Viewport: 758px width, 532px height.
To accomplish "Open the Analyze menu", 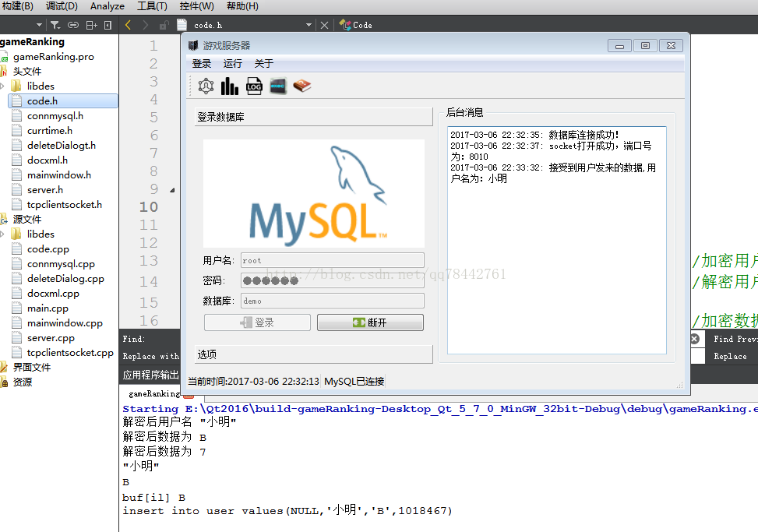I will (108, 6).
